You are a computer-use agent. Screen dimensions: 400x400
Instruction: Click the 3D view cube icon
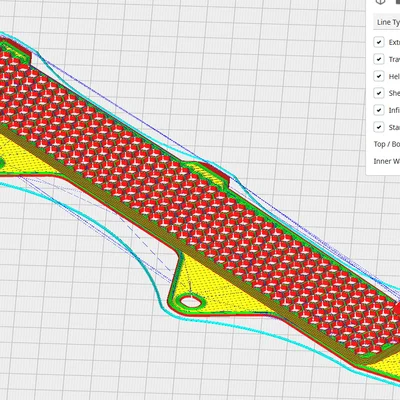point(380,2)
